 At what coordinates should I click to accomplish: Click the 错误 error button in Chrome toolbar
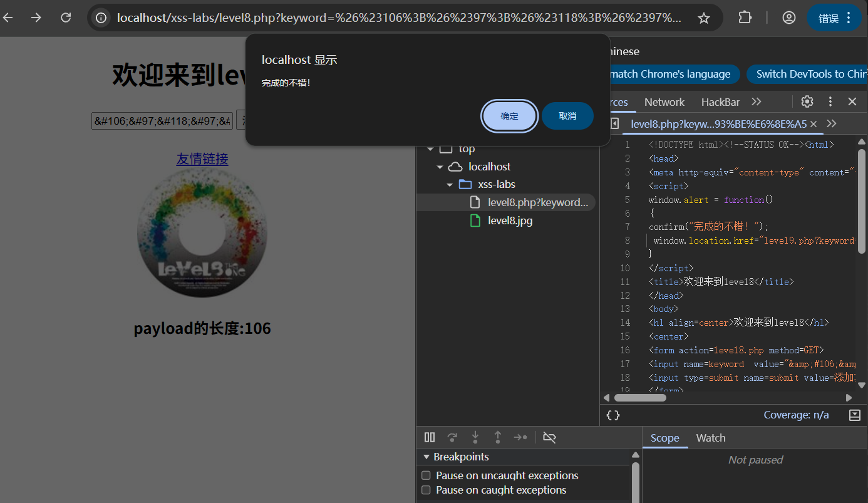click(x=834, y=18)
